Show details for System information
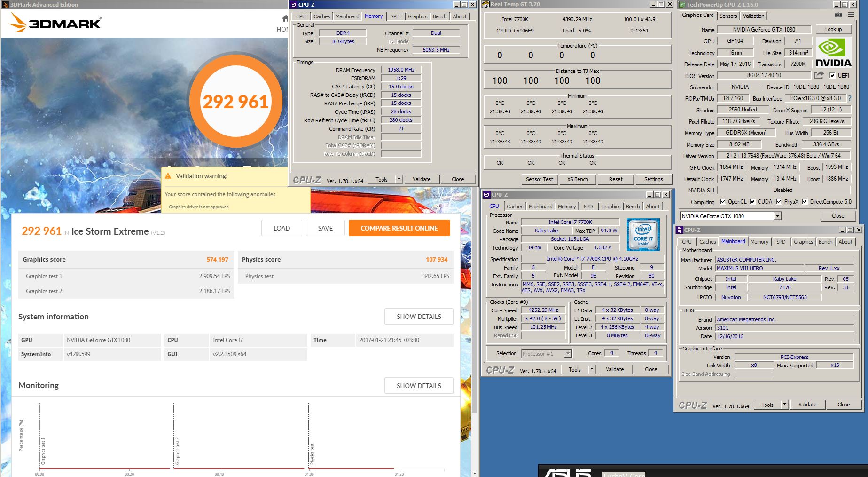Viewport: 868px width, 477px height. tap(419, 317)
